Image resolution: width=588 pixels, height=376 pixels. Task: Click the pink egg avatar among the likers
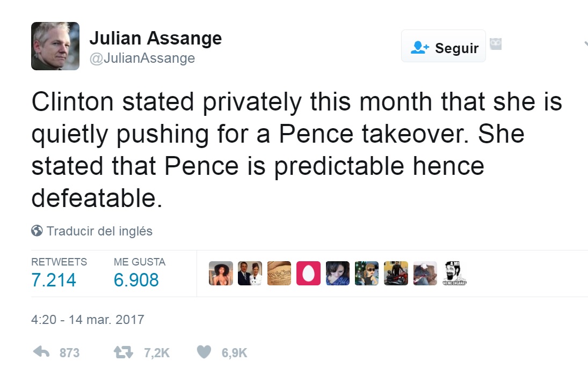(308, 274)
